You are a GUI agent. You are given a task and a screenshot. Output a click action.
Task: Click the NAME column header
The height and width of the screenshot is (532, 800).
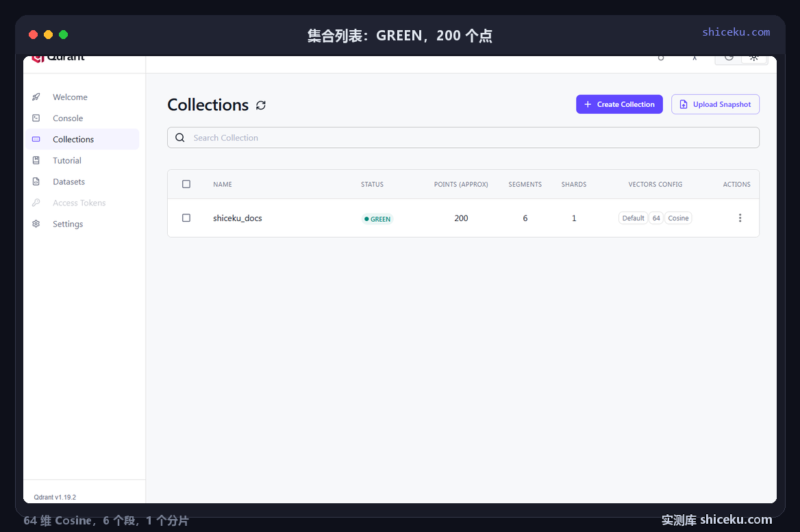point(223,184)
